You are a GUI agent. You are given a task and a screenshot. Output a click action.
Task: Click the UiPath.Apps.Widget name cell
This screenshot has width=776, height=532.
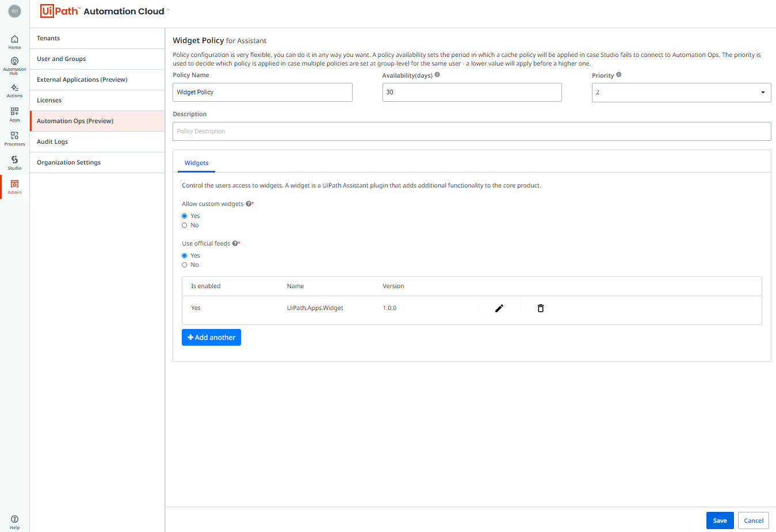(x=315, y=308)
